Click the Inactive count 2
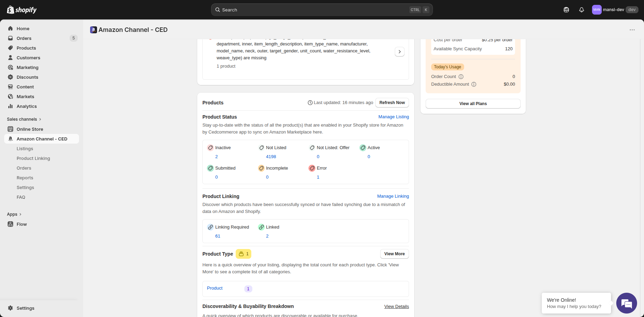The width and height of the screenshot is (644, 317). pyautogui.click(x=217, y=157)
